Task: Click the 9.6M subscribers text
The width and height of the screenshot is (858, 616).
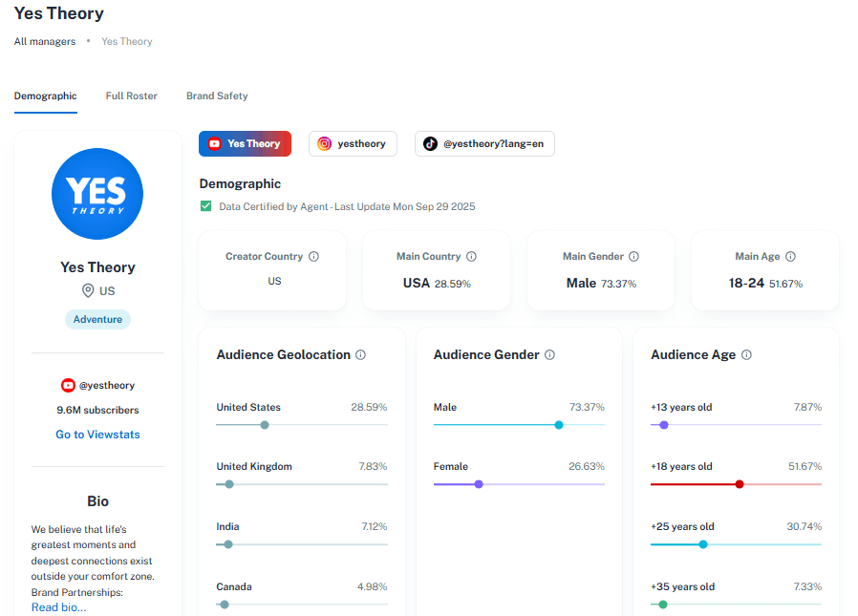Action: (x=98, y=411)
